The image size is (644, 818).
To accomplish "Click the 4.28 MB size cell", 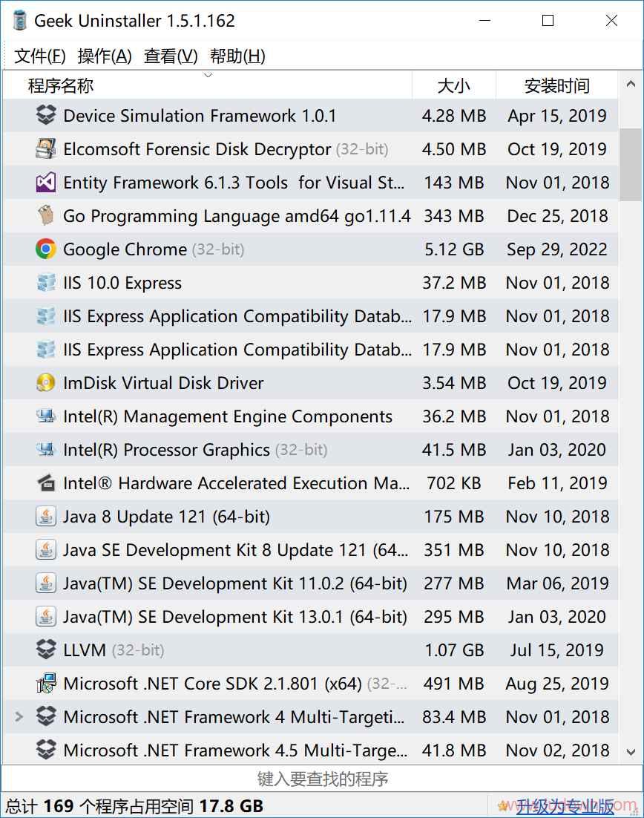I will pyautogui.click(x=453, y=115).
